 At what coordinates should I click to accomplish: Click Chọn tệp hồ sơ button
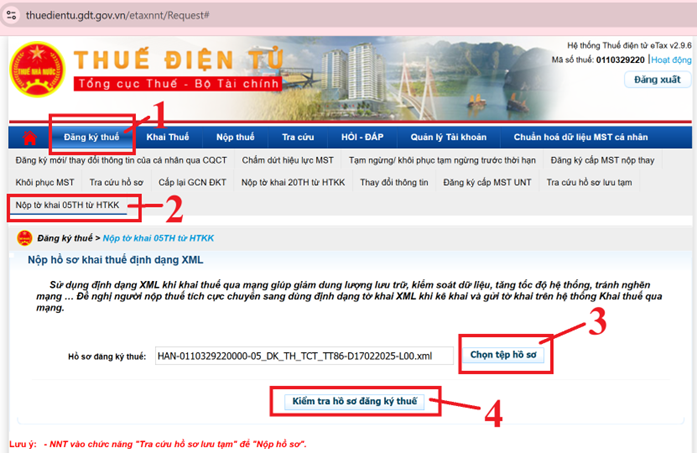click(x=503, y=355)
